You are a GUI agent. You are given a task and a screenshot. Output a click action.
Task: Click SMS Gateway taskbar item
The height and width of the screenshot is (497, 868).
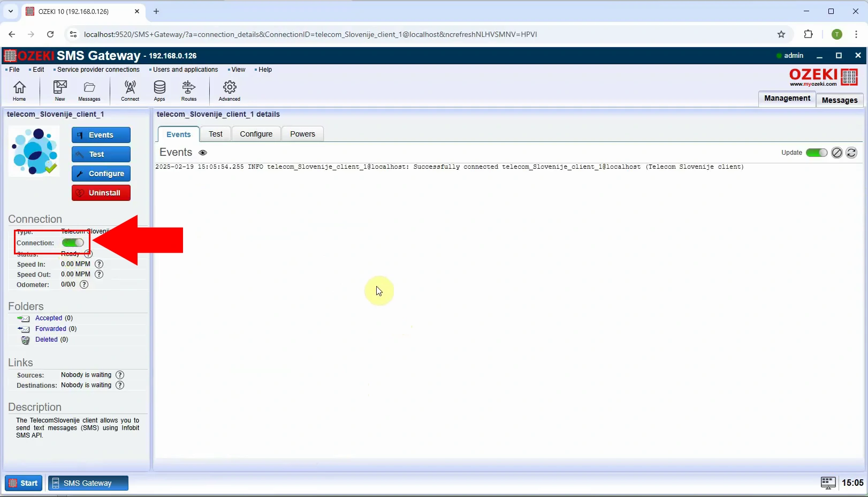[88, 483]
